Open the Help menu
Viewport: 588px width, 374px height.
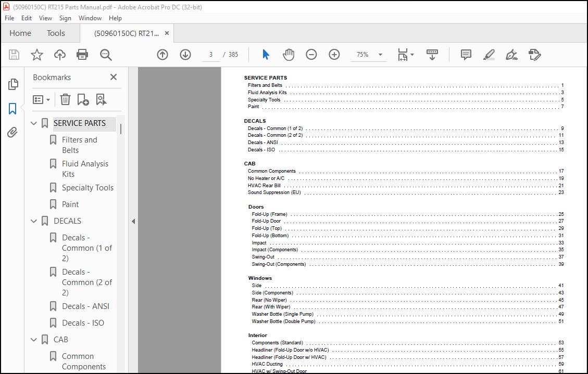(115, 18)
